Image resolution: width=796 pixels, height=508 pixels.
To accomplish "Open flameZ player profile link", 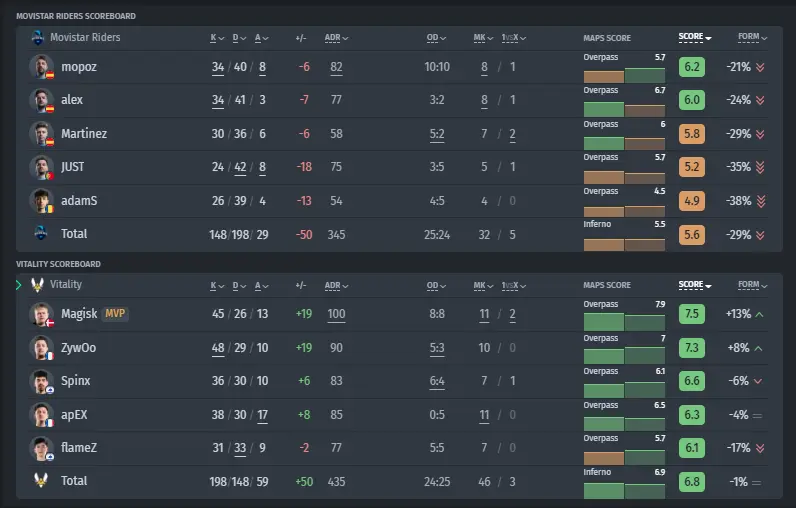I will point(79,448).
